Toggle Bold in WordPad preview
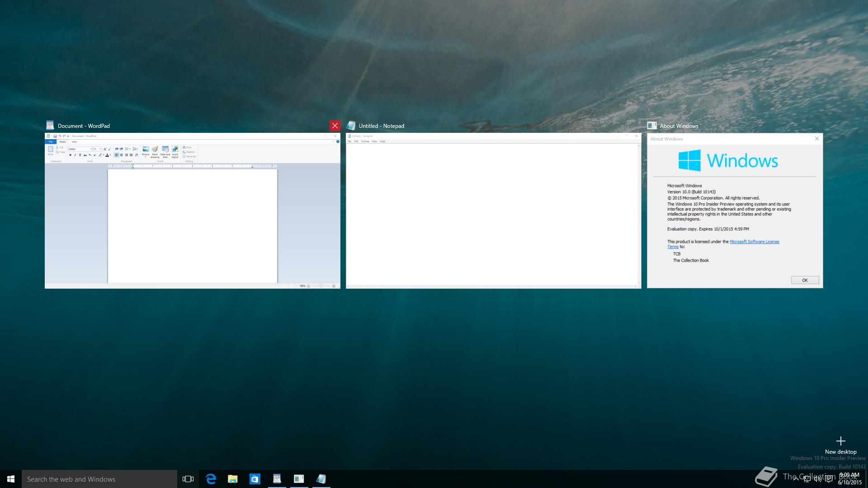 coord(70,155)
